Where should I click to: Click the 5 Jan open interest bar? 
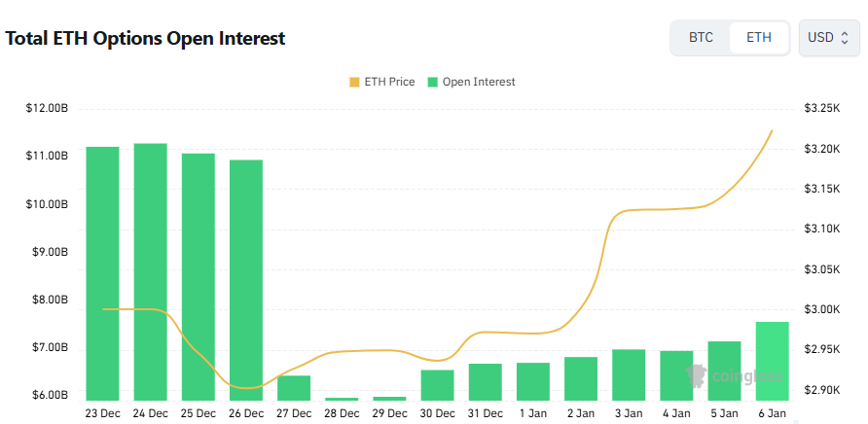pyautogui.click(x=724, y=371)
